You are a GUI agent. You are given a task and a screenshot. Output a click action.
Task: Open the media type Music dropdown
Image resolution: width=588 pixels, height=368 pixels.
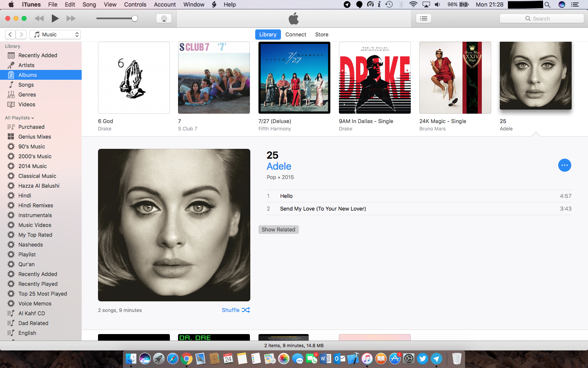click(55, 35)
